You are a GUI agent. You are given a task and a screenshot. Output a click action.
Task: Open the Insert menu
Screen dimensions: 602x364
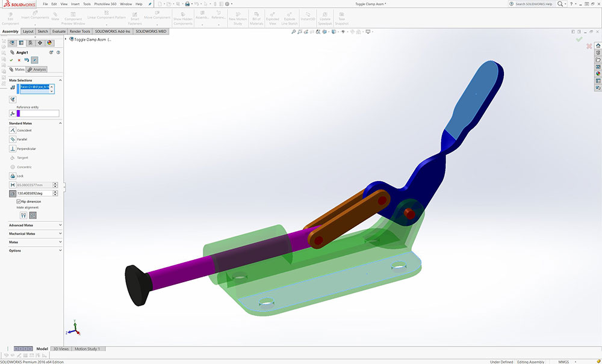pos(75,4)
